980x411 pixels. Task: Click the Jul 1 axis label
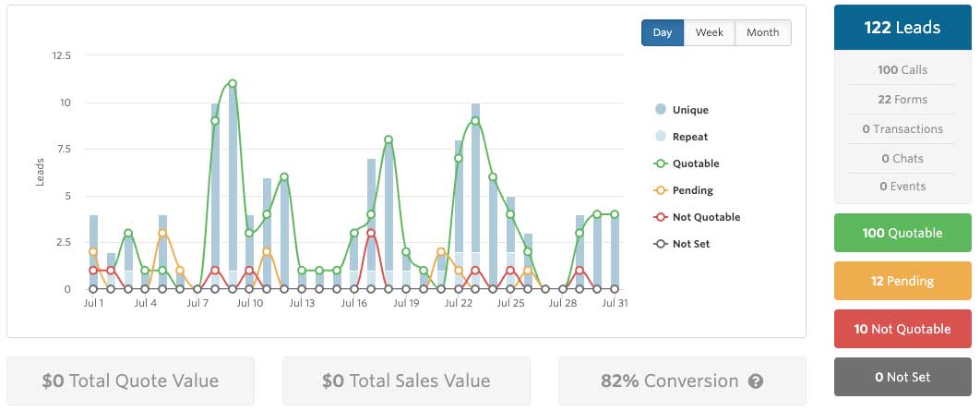coord(93,304)
